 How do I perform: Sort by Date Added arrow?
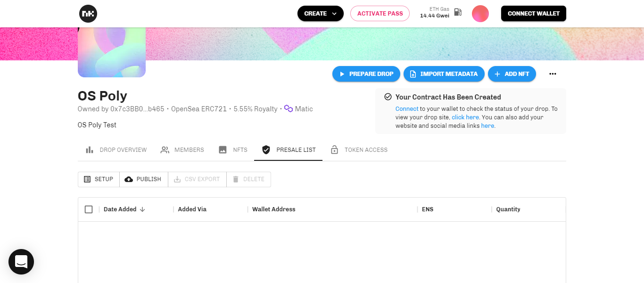[x=142, y=209]
